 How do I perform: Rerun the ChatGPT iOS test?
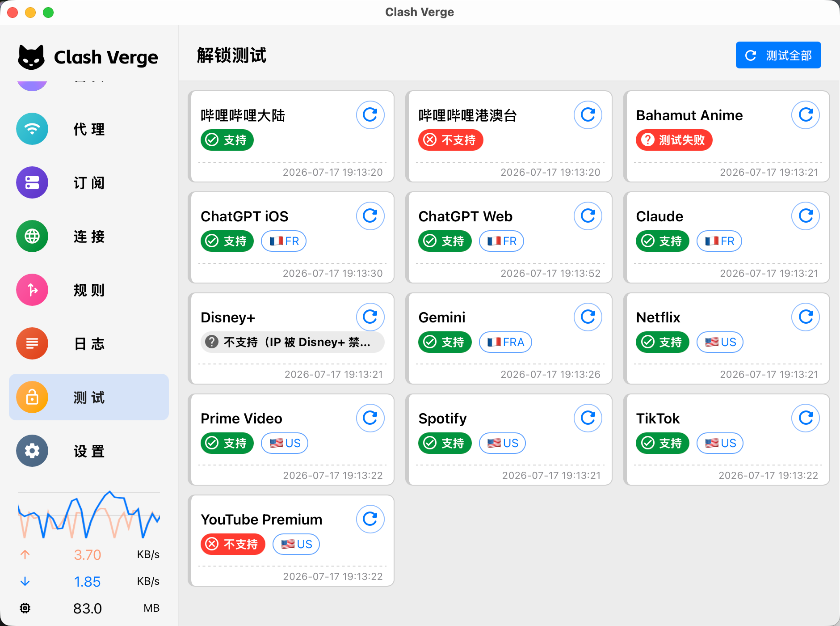point(370,216)
